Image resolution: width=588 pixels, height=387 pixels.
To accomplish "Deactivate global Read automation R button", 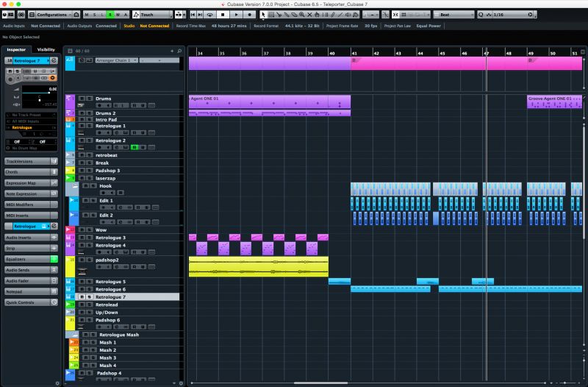I will tap(110, 15).
